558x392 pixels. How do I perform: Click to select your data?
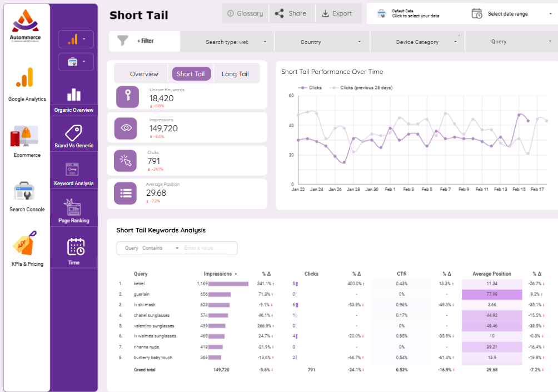click(415, 16)
